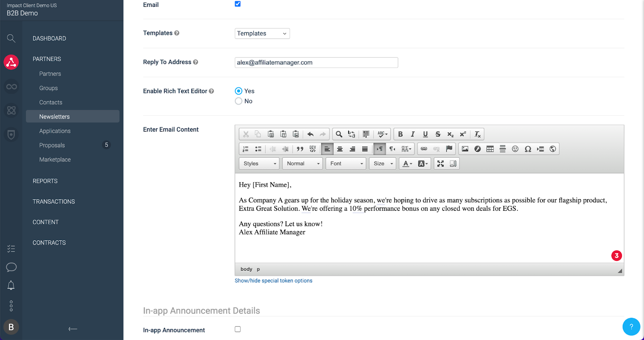Open the Templates dropdown
Screen dimensions: 644x340
(262, 33)
